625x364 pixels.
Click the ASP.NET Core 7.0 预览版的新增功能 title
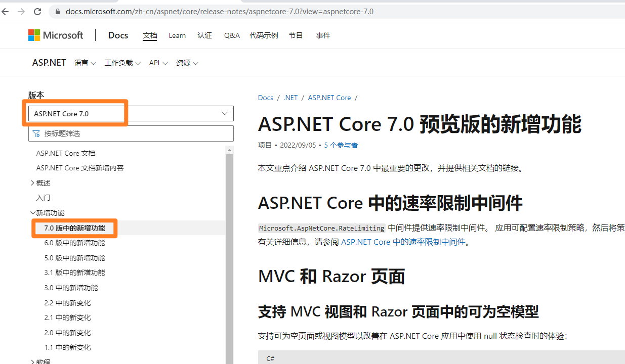(420, 124)
